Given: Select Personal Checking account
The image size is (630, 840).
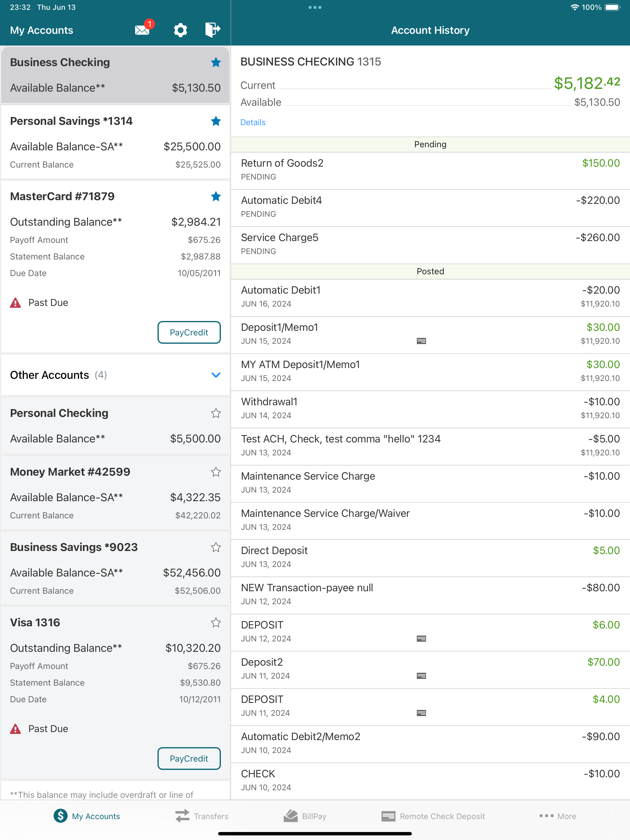Looking at the screenshot, I should (x=115, y=426).
